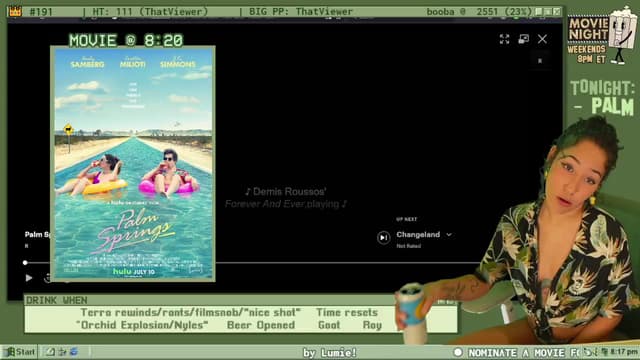Dismiss the small x below player controls
Viewport: 640px width, 360px height.
[540, 61]
